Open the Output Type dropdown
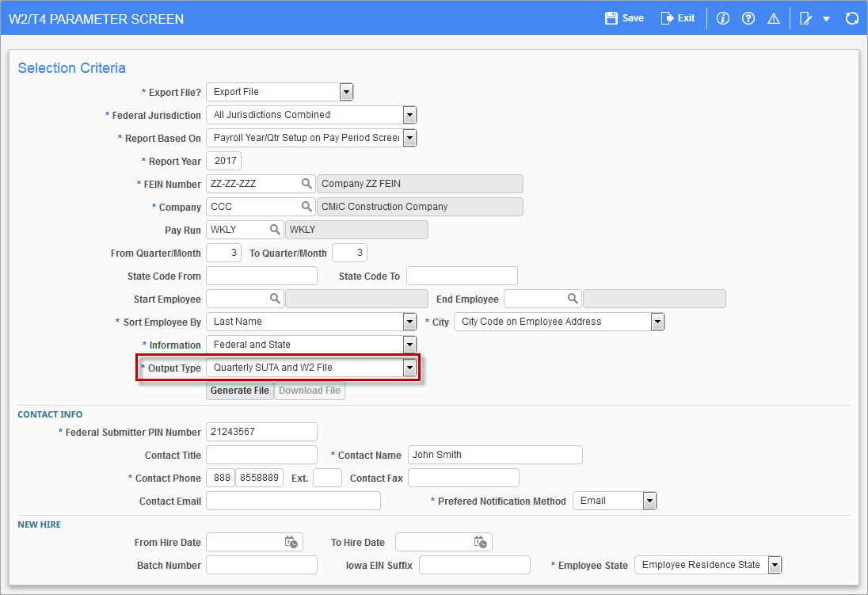 pyautogui.click(x=409, y=368)
